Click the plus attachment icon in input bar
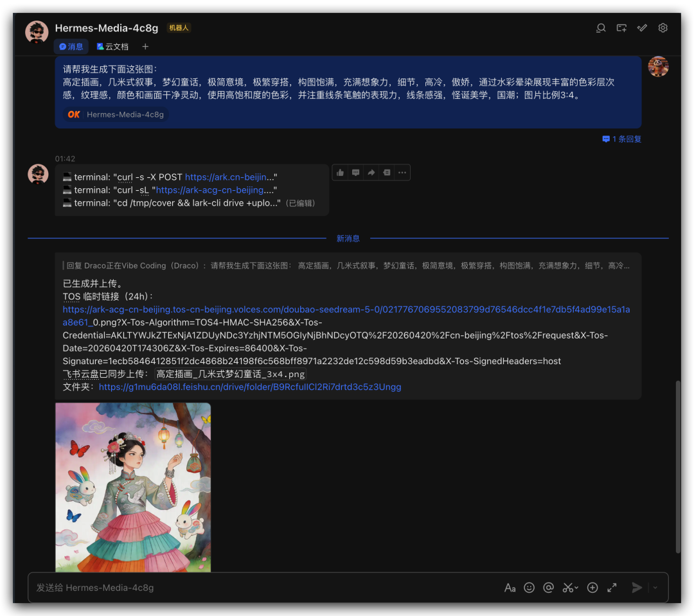This screenshot has width=694, height=616. point(592,588)
